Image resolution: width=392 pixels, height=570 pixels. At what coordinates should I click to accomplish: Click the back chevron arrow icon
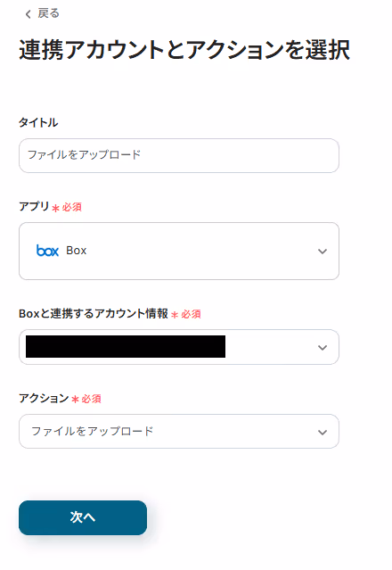(28, 14)
